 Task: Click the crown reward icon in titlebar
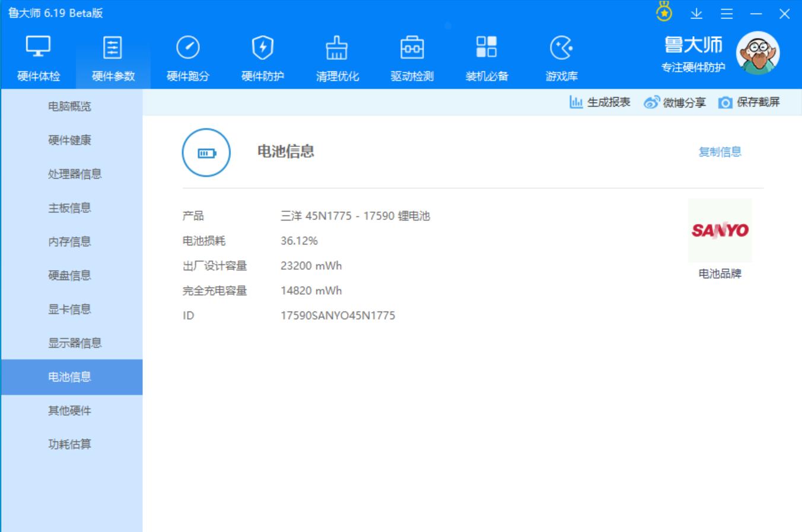(x=664, y=11)
